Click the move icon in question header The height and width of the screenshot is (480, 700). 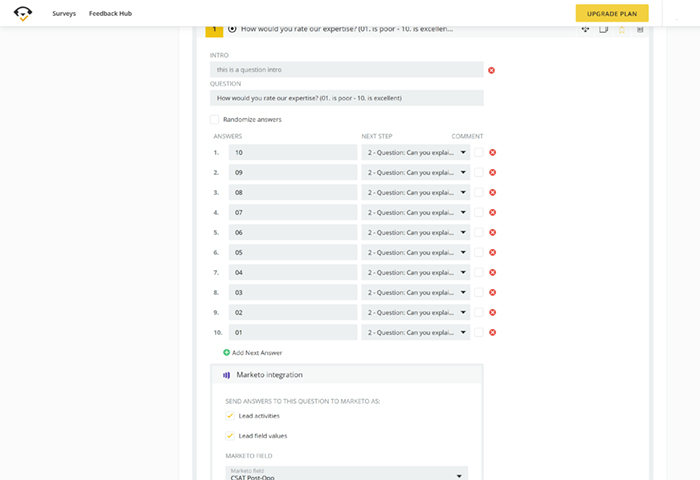tap(585, 29)
